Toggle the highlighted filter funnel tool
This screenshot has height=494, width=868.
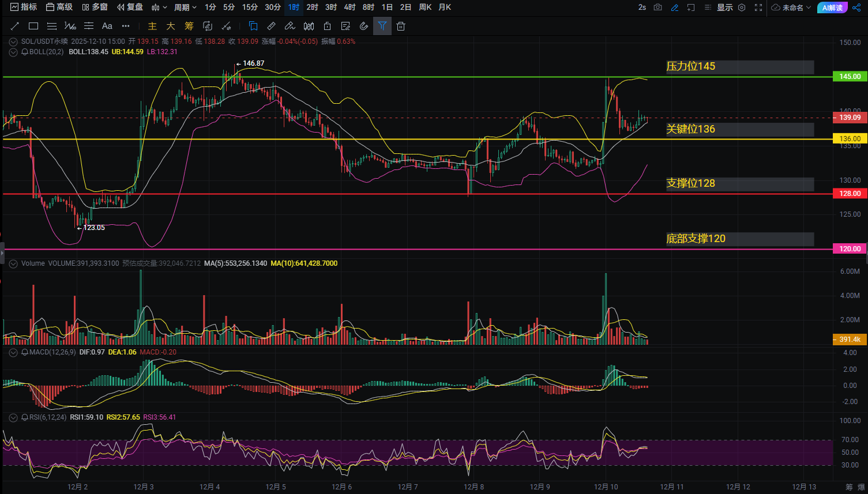pyautogui.click(x=382, y=26)
